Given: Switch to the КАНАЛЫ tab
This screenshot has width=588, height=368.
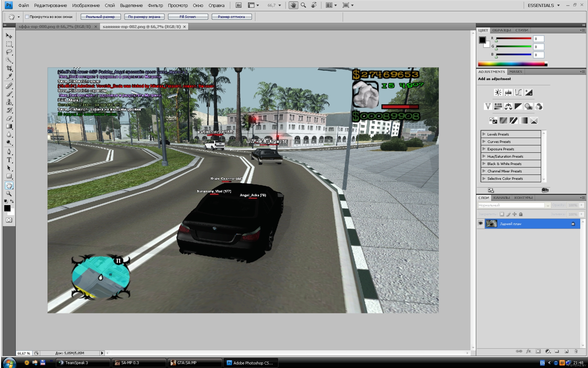Looking at the screenshot, I should point(502,198).
